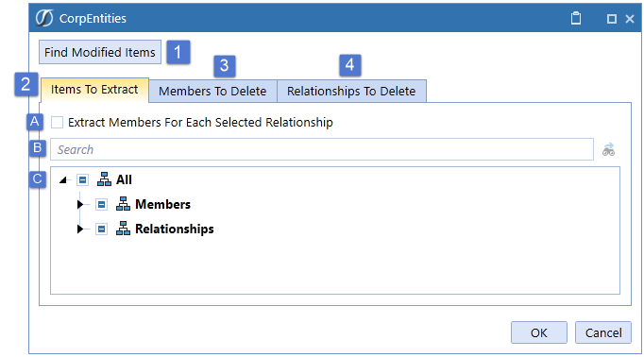Expand the Members tree node

[80, 204]
